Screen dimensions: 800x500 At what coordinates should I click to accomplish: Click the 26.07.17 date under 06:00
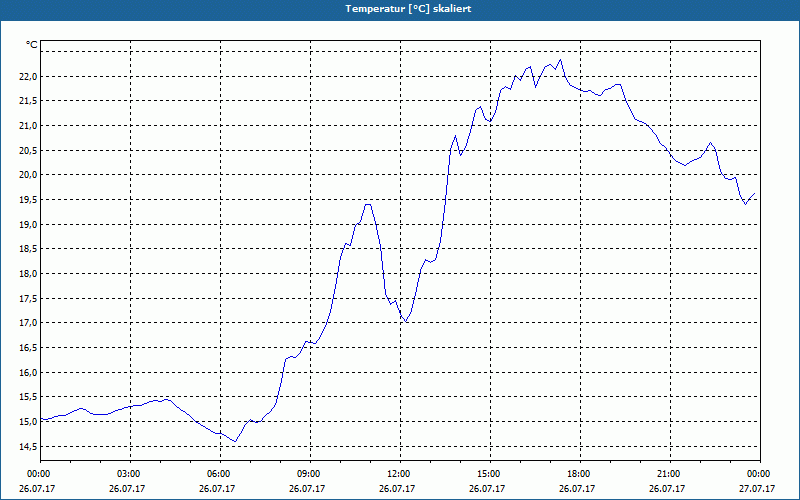coord(217,488)
